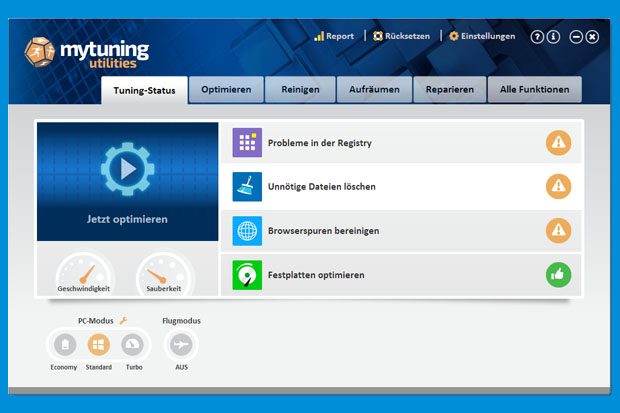Image resolution: width=620 pixels, height=413 pixels.
Task: Click the Geschwindigkeit gauge
Action: (84, 275)
